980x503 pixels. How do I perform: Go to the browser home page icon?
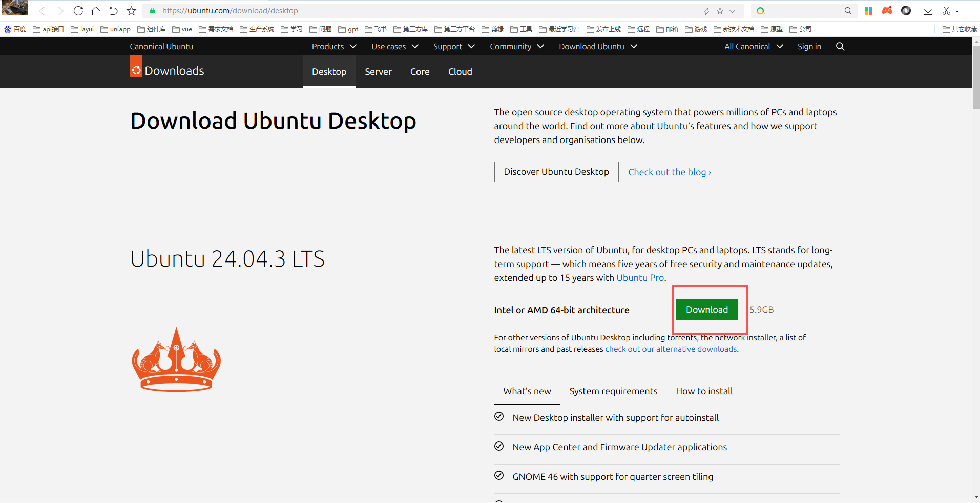(96, 11)
